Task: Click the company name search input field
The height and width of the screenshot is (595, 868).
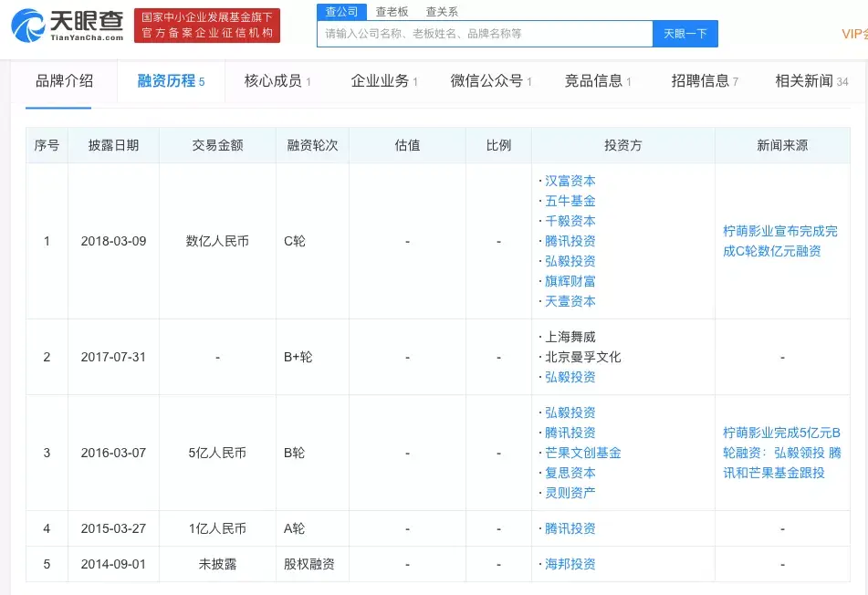Action: pos(485,34)
